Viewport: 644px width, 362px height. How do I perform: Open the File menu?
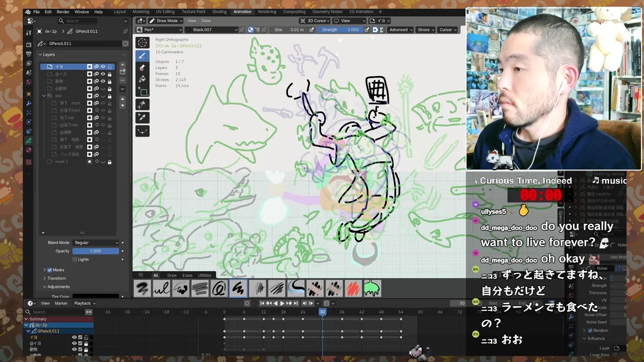36,12
